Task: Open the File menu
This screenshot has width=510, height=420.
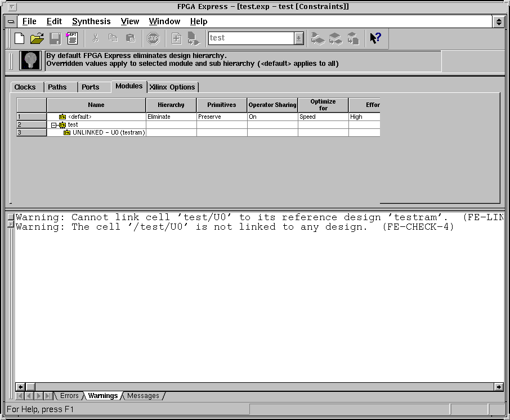Action: (x=29, y=21)
